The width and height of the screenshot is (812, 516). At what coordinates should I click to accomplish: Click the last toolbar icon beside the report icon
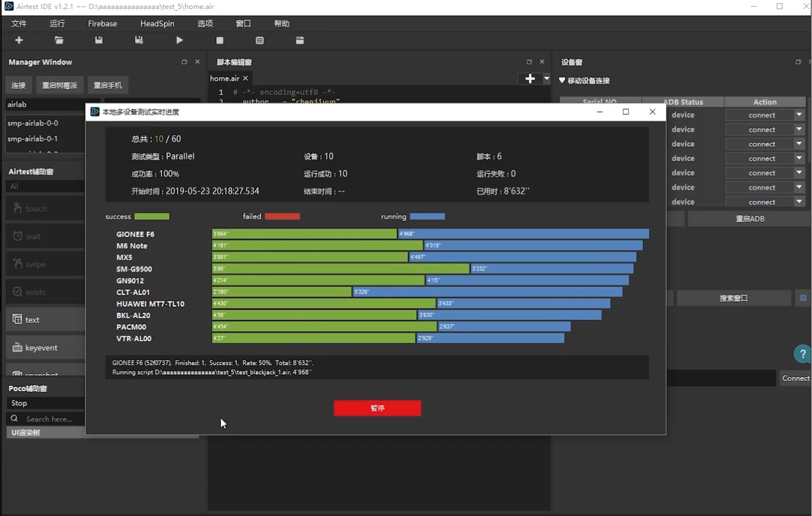click(x=300, y=40)
